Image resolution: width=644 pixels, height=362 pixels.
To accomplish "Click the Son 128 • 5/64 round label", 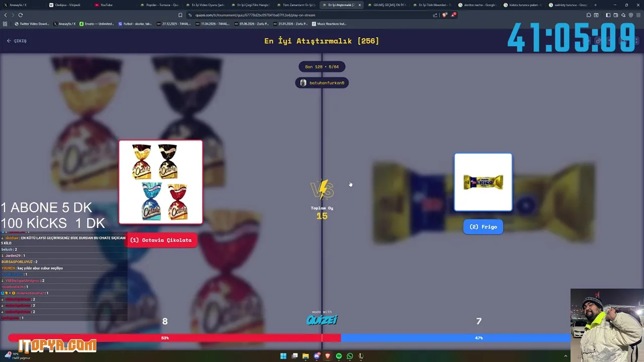I will [x=322, y=67].
